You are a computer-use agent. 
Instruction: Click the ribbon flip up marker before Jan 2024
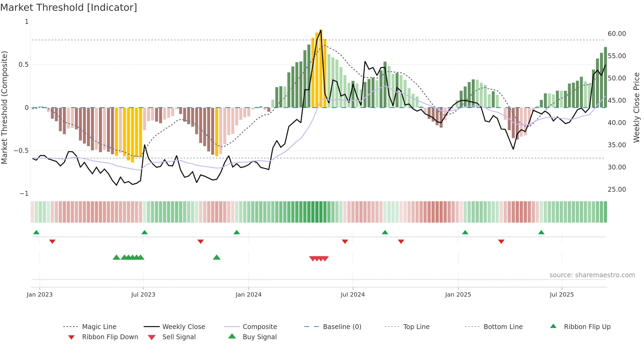point(237,232)
